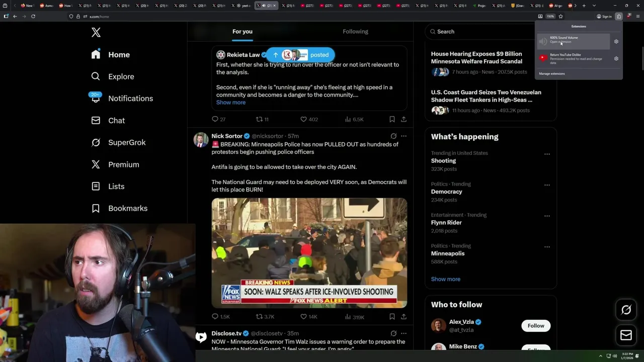Expand Rekieta Law post with Show more
This screenshot has height=362, width=644.
[x=231, y=103]
